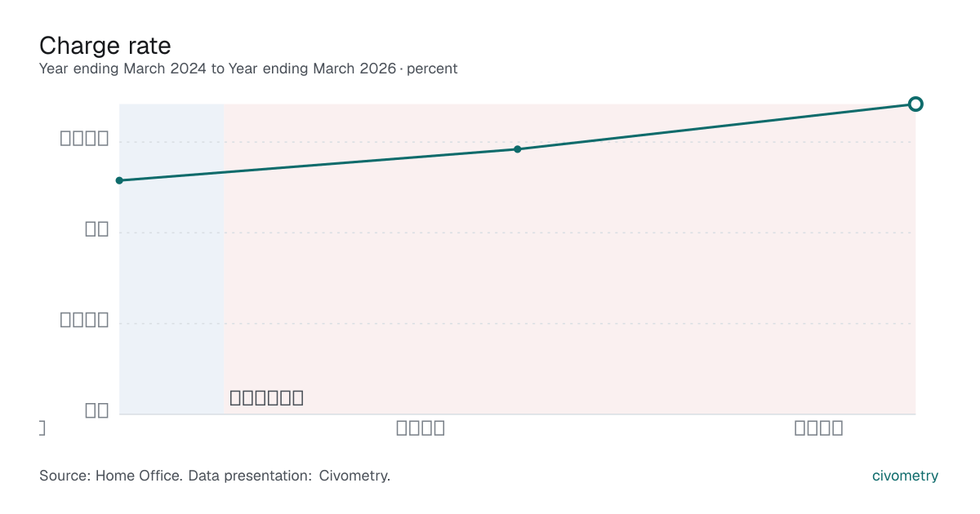Image resolution: width=980 pixels, height=514 pixels.
Task: Click the "Charge rate" chart title
Action: coord(105,45)
